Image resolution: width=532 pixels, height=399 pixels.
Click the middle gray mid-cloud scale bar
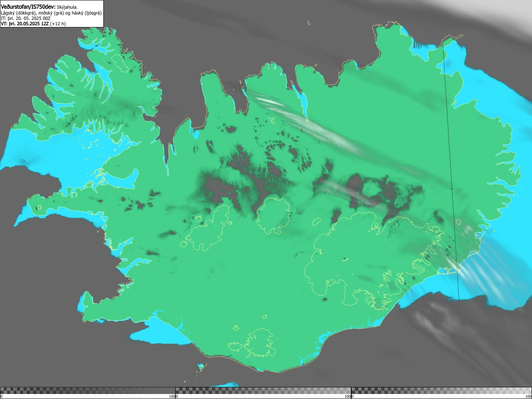pos(263,391)
